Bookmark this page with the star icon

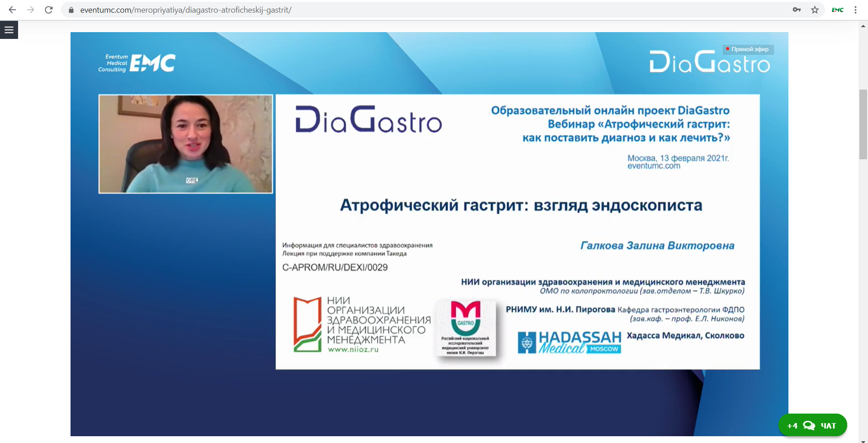[x=815, y=10]
